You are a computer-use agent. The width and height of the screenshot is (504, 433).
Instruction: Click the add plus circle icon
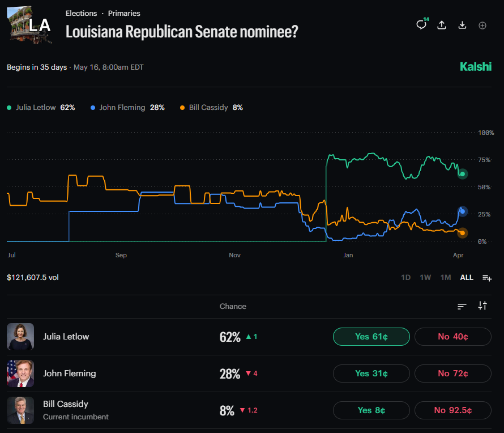click(x=482, y=26)
